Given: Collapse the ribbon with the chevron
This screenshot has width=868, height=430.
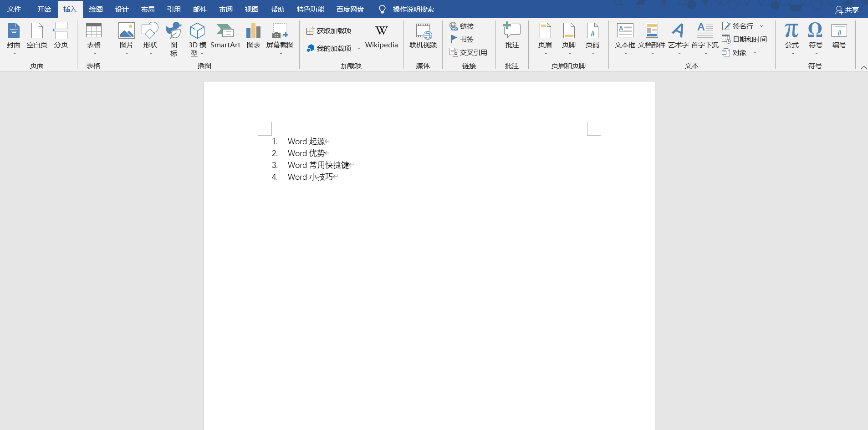Looking at the screenshot, I should point(863,67).
